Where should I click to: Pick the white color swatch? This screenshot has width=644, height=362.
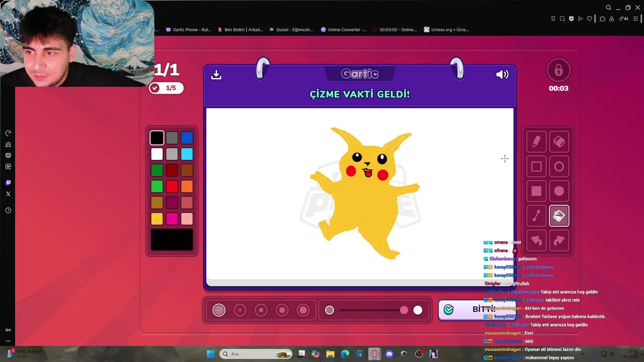pyautogui.click(x=157, y=154)
